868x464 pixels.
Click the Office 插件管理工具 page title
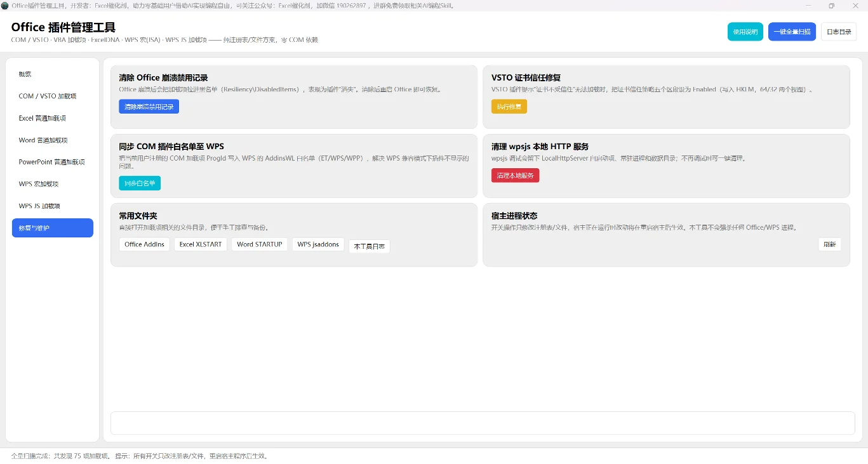(63, 27)
